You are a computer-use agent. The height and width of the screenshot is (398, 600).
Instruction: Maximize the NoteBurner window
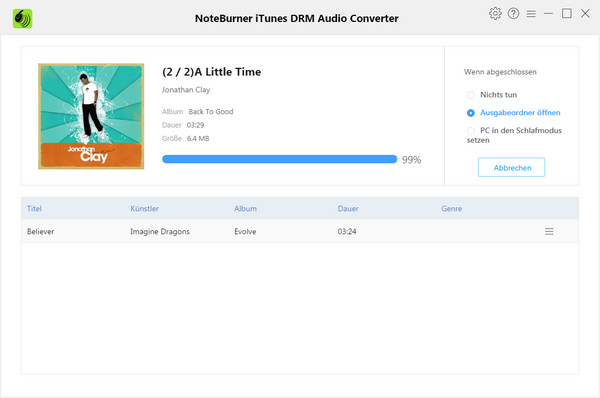point(567,13)
